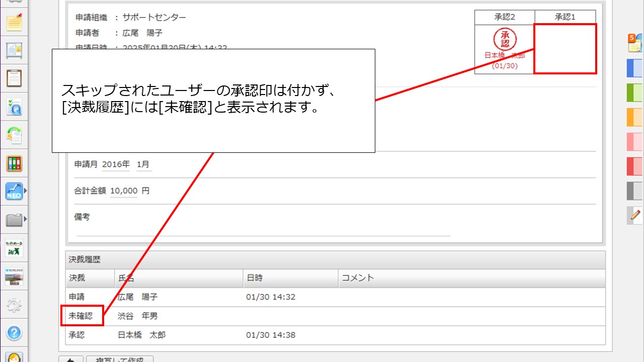The image size is (644, 362).
Task: Click the 1月 month value of 申請月
Action: pos(144,164)
